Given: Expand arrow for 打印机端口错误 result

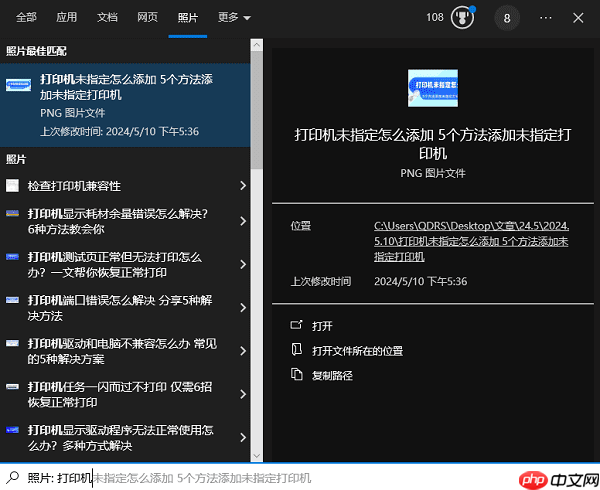Looking at the screenshot, I should [x=243, y=308].
